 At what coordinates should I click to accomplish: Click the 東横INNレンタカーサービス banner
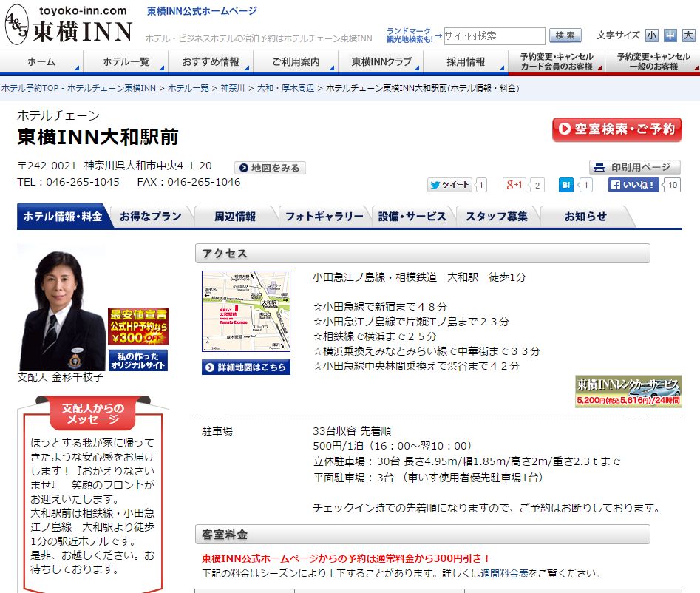coord(628,392)
